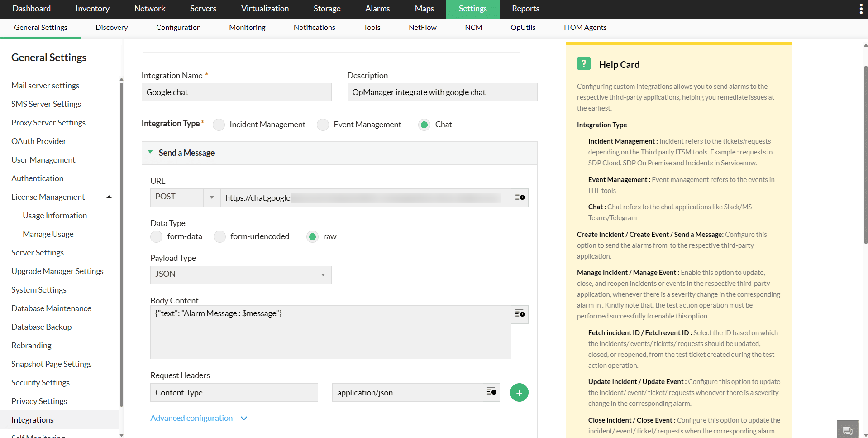Open the Servers tab

(203, 9)
